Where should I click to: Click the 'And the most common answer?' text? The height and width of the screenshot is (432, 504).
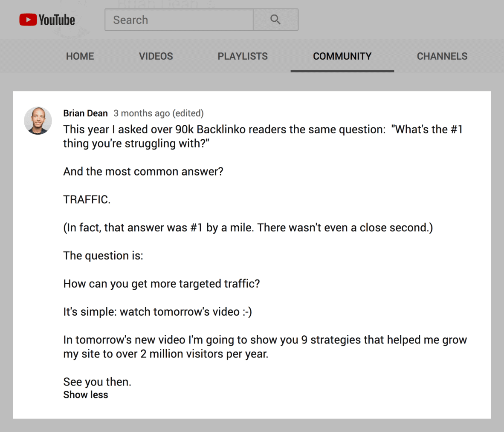143,172
